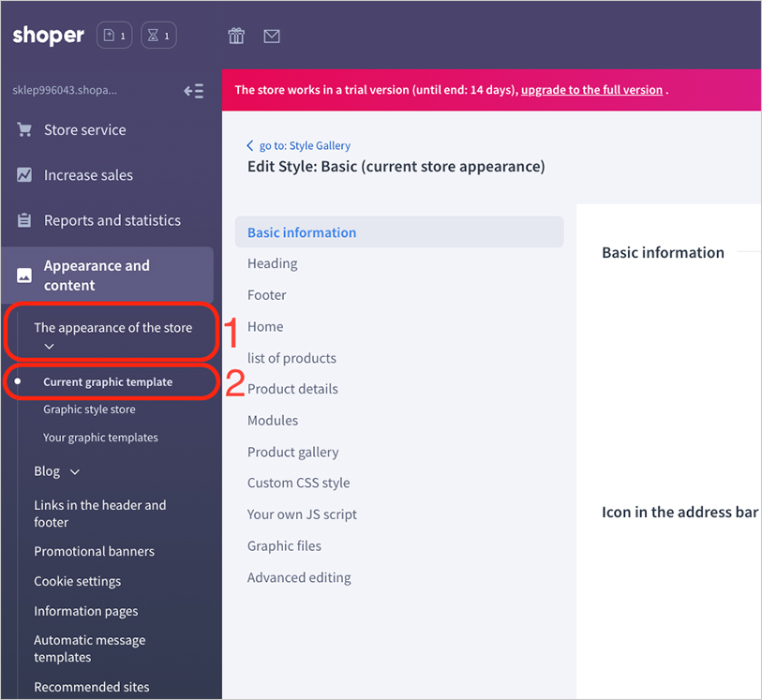Open Links in the header and footer
The height and width of the screenshot is (700, 762).
100,514
